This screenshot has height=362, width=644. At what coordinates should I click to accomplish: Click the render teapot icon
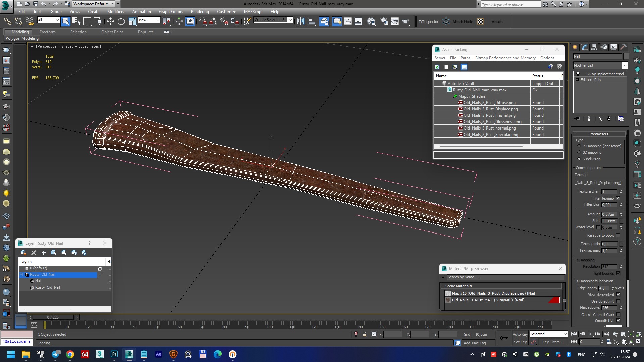pyautogui.click(x=406, y=21)
